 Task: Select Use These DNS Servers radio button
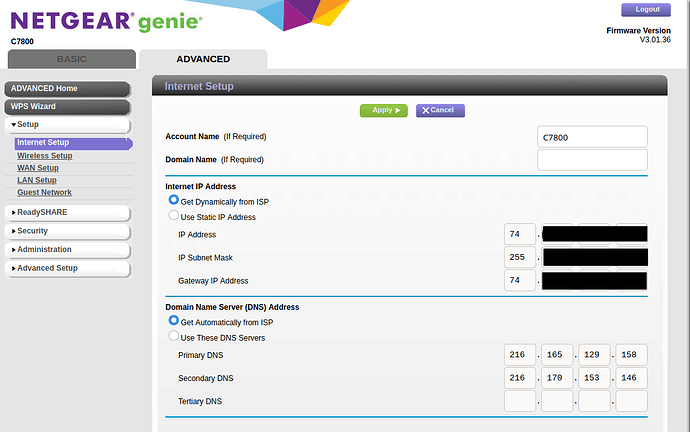click(x=173, y=336)
